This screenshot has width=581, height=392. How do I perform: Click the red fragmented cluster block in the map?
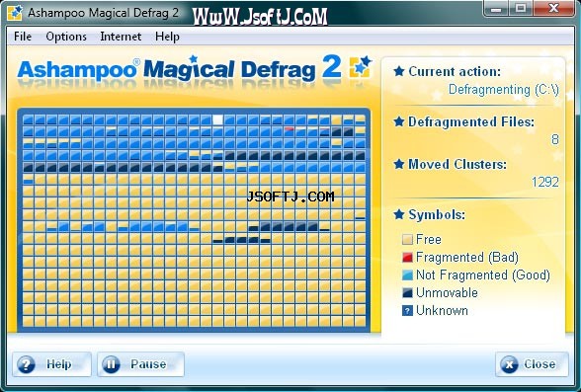click(x=290, y=129)
